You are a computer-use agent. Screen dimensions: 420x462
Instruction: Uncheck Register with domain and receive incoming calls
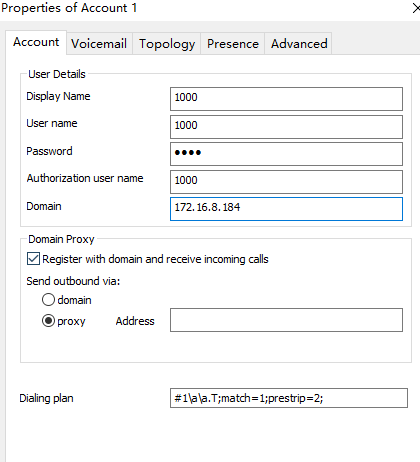(x=33, y=259)
